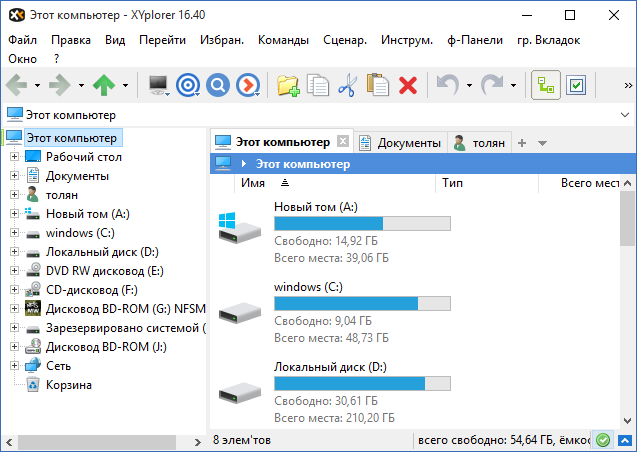Click the green Up arrow toolbar icon
The height and width of the screenshot is (452, 637).
(104, 85)
